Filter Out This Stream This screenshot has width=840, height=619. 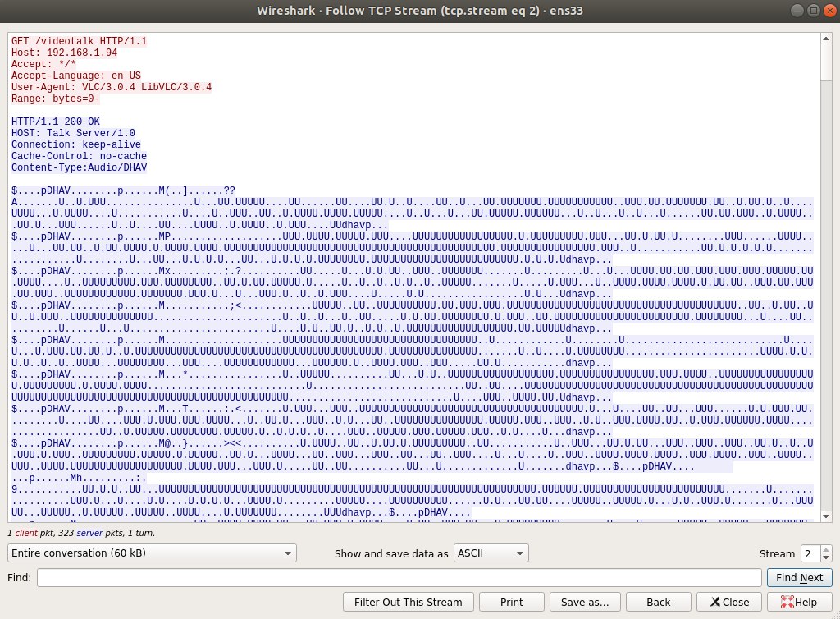(409, 602)
